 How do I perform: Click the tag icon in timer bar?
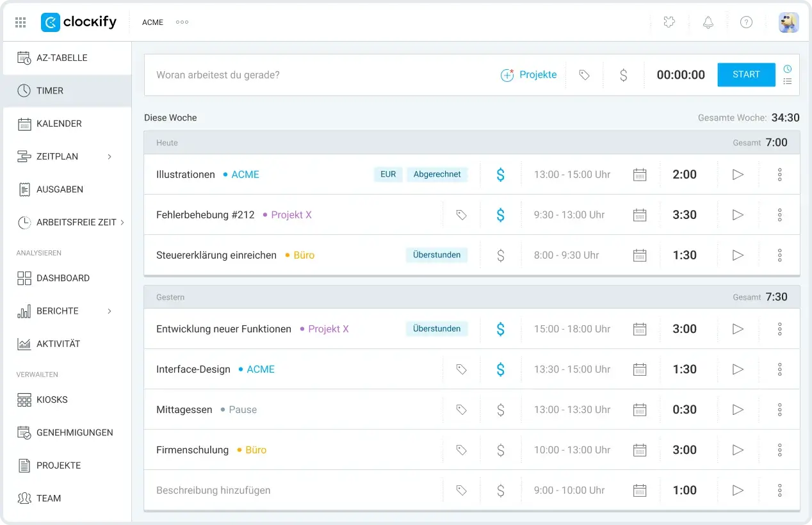584,75
